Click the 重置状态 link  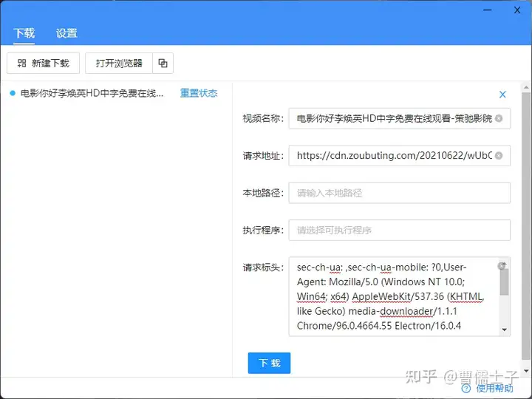(199, 93)
